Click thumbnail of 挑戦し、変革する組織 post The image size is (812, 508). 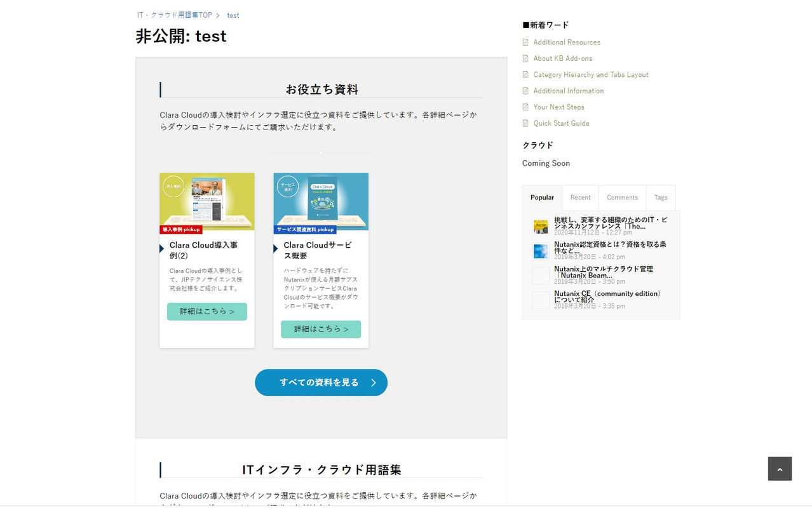pyautogui.click(x=541, y=226)
